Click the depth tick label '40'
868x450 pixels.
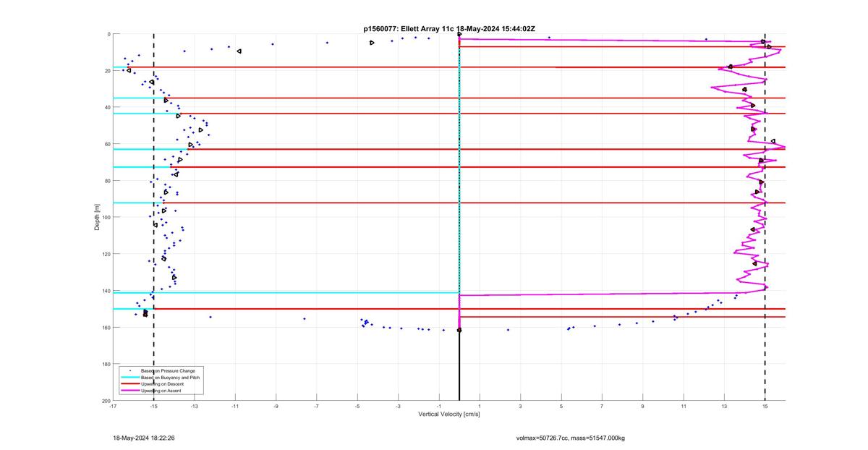coord(107,108)
